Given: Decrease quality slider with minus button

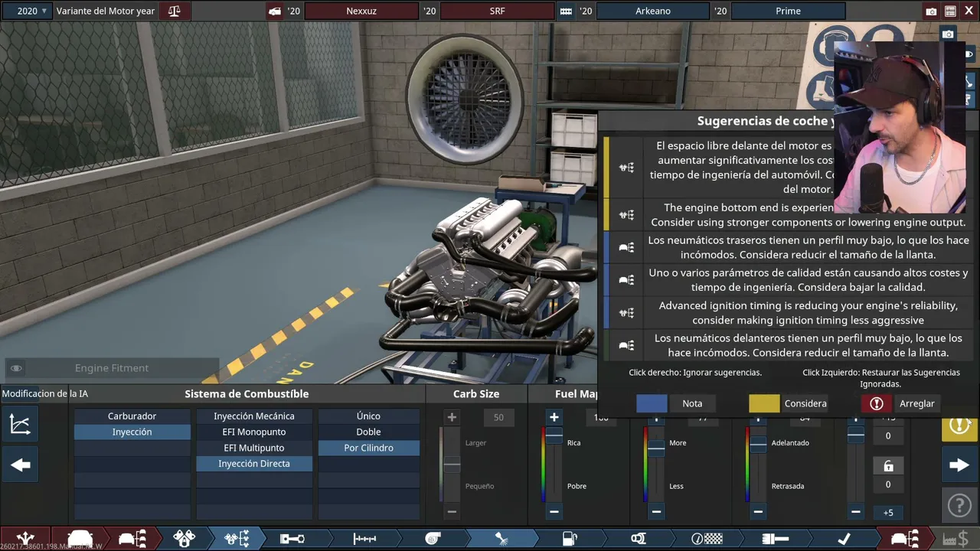Looking at the screenshot, I should (856, 511).
